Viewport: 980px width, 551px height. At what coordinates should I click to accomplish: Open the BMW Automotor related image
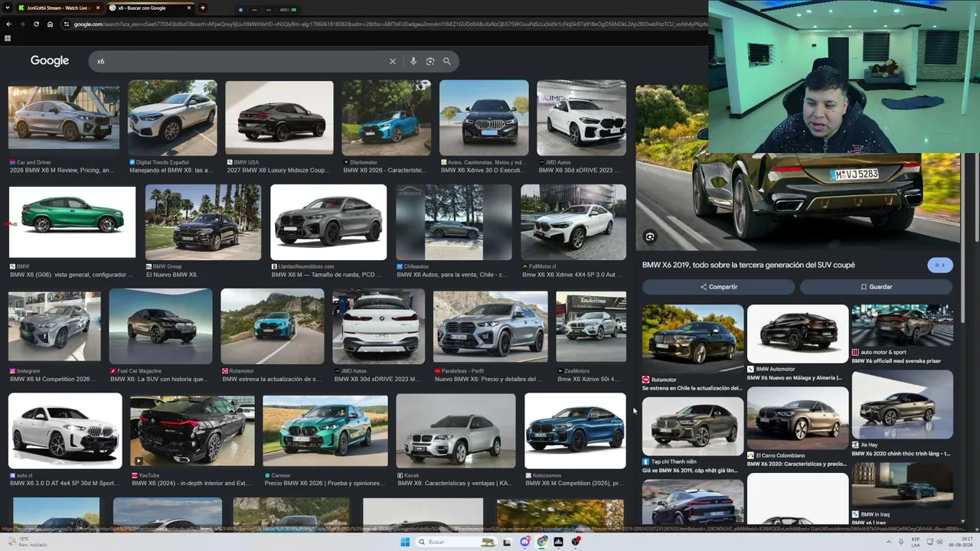pyautogui.click(x=798, y=334)
